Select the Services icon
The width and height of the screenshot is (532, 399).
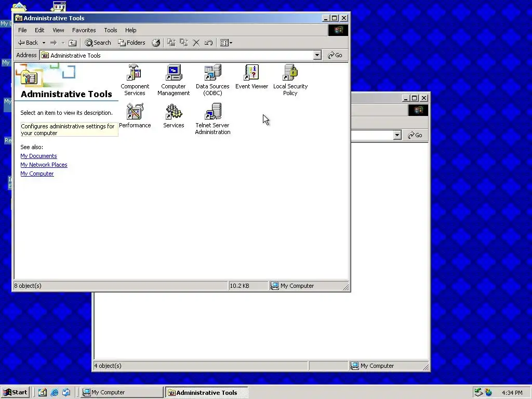coord(174,116)
